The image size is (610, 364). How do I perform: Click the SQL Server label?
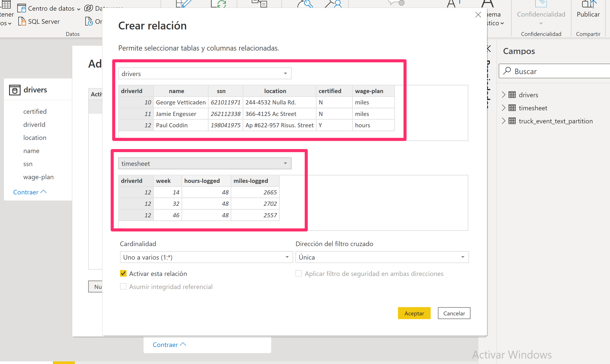pos(44,22)
